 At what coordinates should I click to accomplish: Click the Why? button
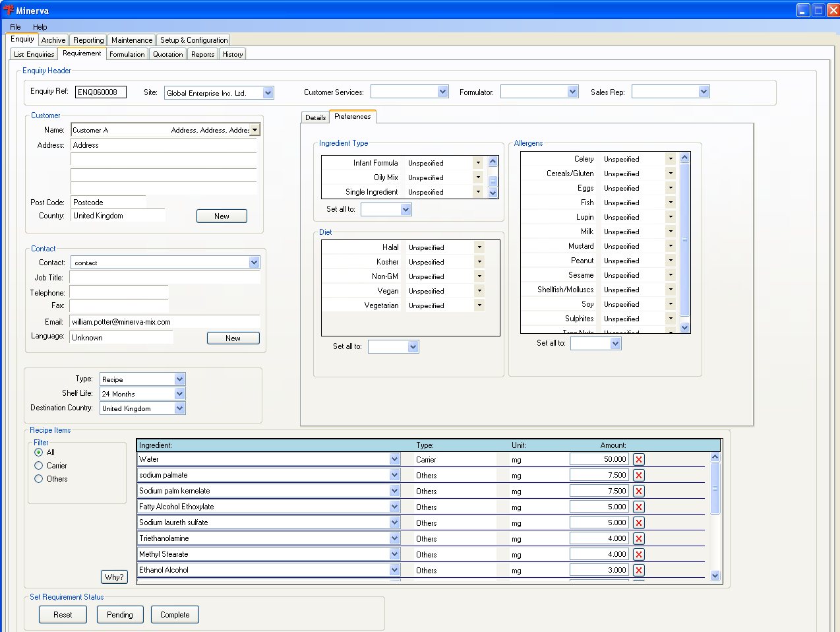tap(114, 577)
